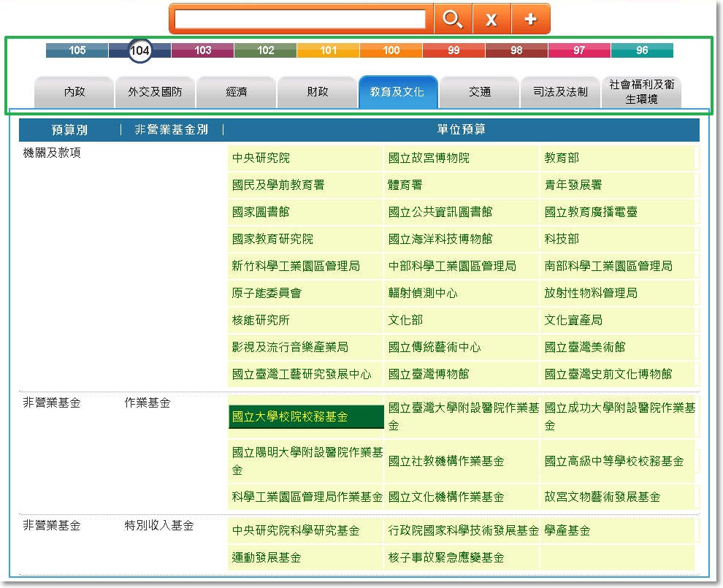Select the 社會福利及衛生環境 tab
This screenshot has width=723, height=588.
click(x=641, y=93)
